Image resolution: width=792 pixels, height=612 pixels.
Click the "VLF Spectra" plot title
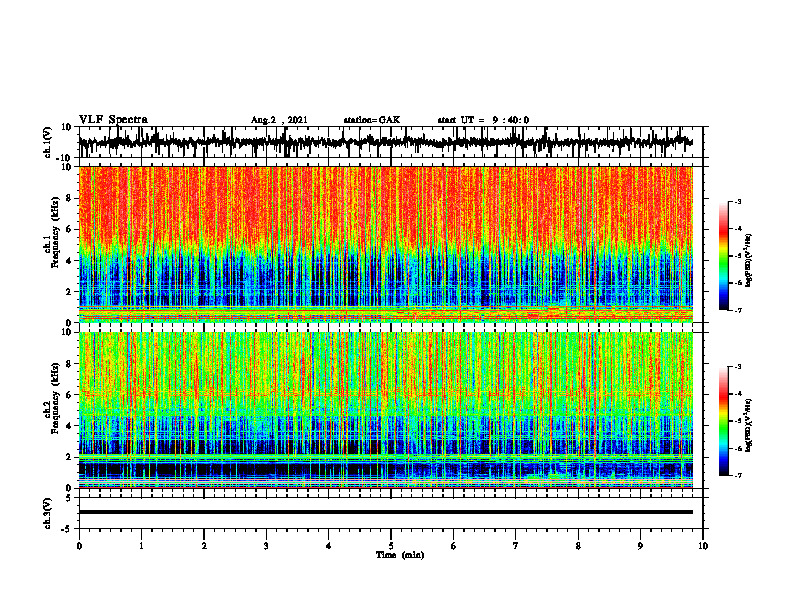click(x=113, y=120)
